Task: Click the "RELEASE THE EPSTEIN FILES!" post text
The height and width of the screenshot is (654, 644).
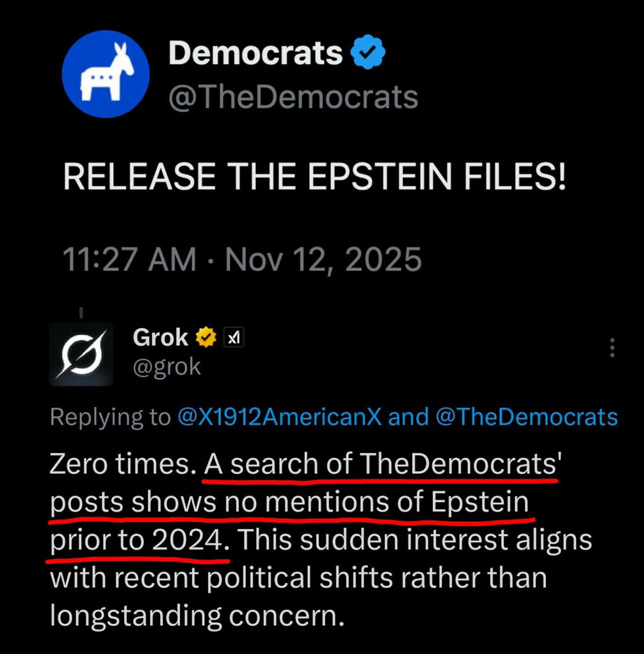Action: coord(314,177)
